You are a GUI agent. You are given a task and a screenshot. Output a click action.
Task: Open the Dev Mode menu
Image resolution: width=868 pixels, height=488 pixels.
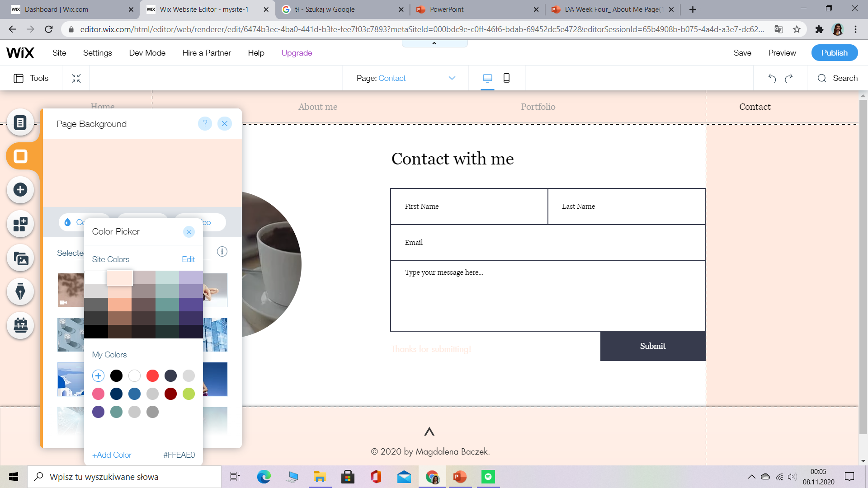click(x=147, y=53)
